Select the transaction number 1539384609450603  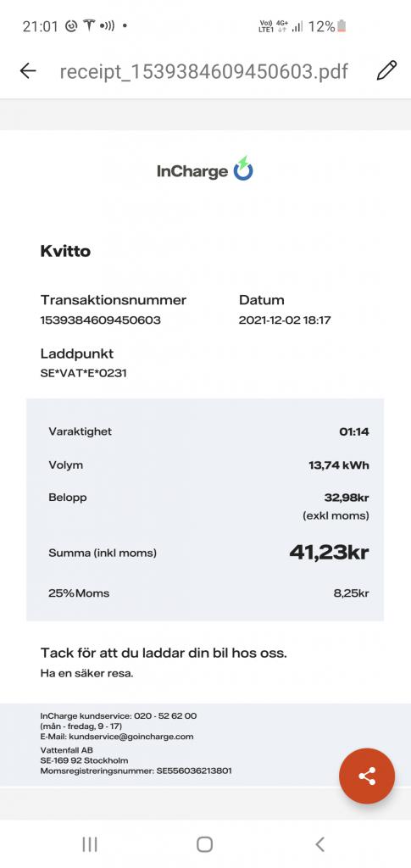point(101,320)
